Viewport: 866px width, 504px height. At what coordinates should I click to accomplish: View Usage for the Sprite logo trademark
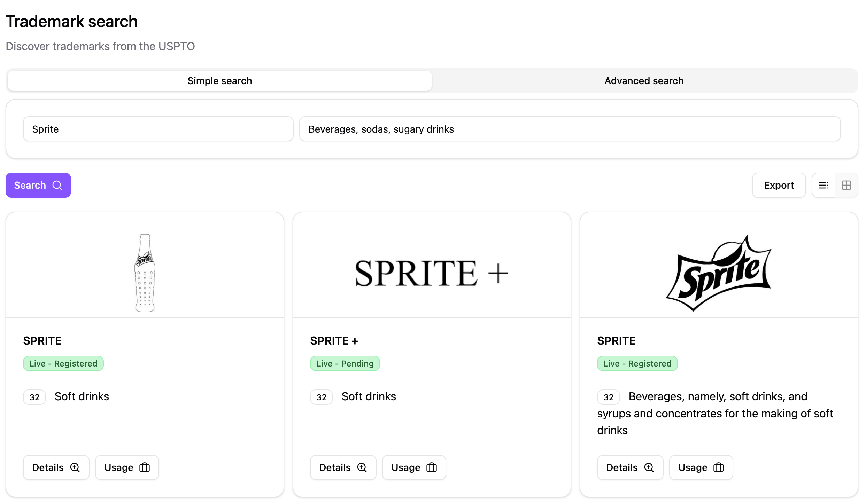[701, 467]
